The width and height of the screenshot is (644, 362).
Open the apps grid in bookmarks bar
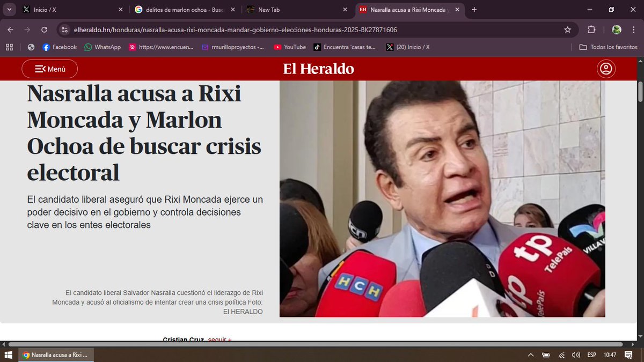[9, 47]
